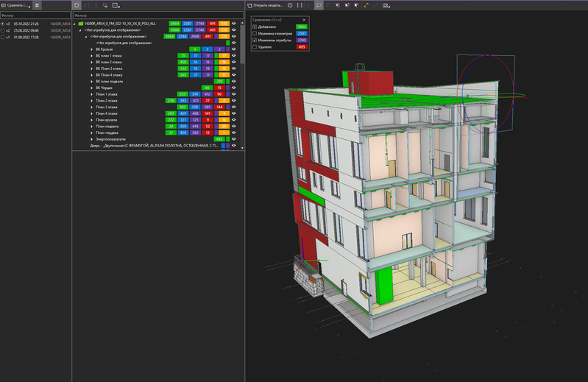This screenshot has width=588, height=382.
Task: Toggle visibility eye for 'План чердака' row
Action: tap(234, 132)
